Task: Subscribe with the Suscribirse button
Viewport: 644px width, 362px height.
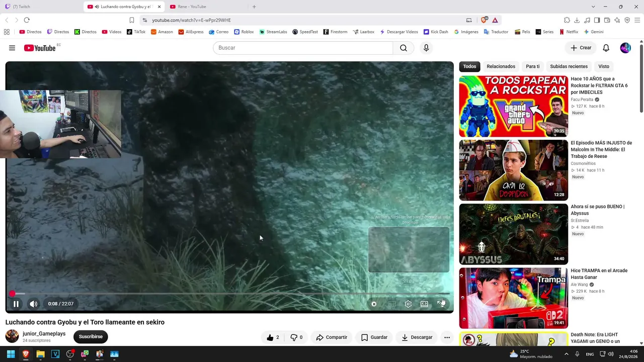Action: [x=91, y=337]
